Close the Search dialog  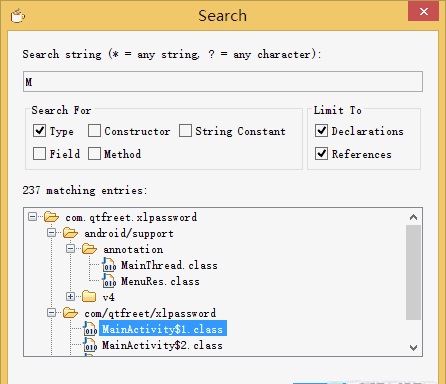(424, 12)
